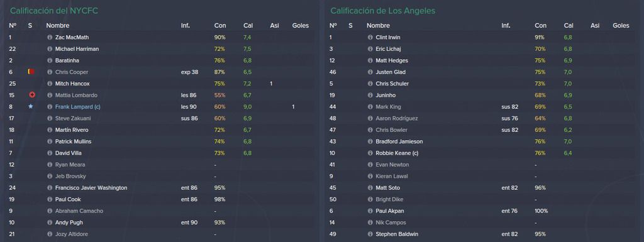The height and width of the screenshot is (242, 644).
Task: Open David Villa's player profile
Action: [68, 153]
